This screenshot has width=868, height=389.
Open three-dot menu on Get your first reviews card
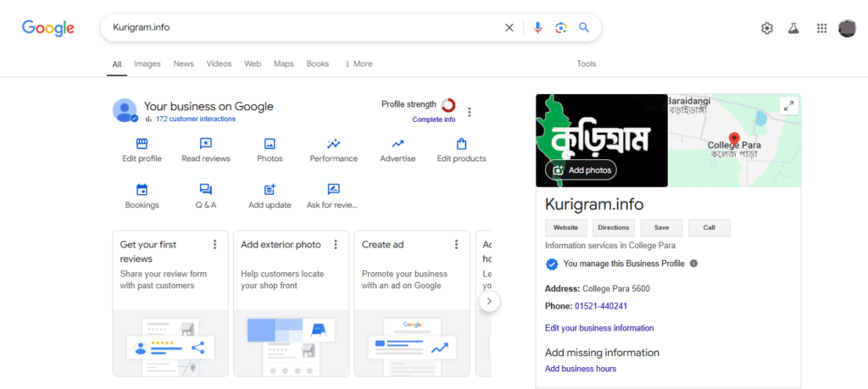[214, 245]
